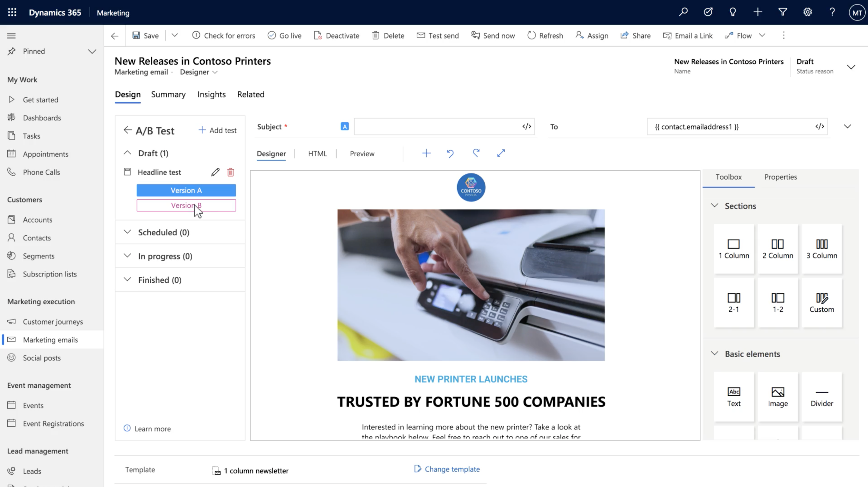This screenshot has height=487, width=868.
Task: Select the 2 Column section layout
Action: (x=778, y=249)
